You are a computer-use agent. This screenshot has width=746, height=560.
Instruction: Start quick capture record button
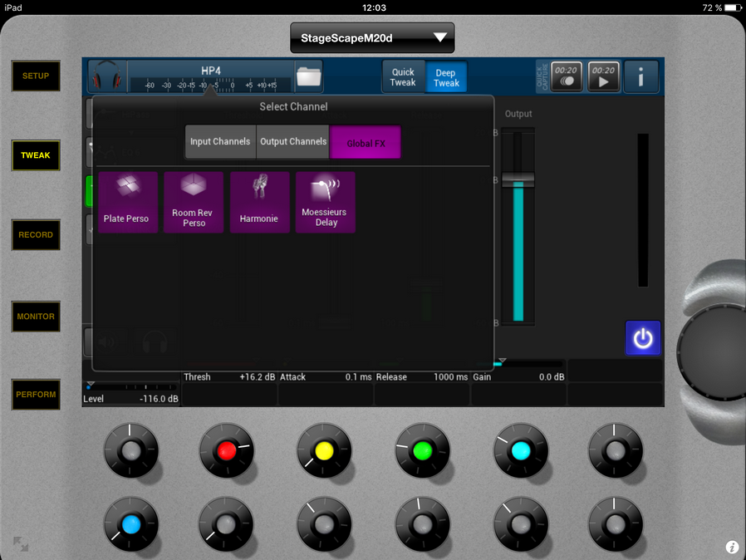click(x=566, y=76)
